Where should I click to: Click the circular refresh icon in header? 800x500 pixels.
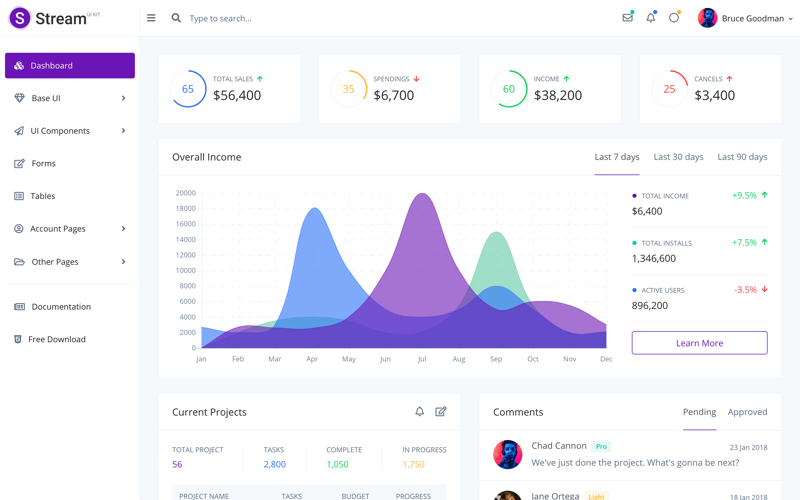(674, 18)
